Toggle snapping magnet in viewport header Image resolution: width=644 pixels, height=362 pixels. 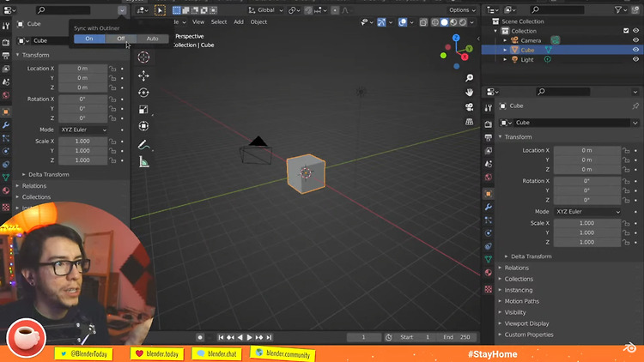click(x=308, y=10)
